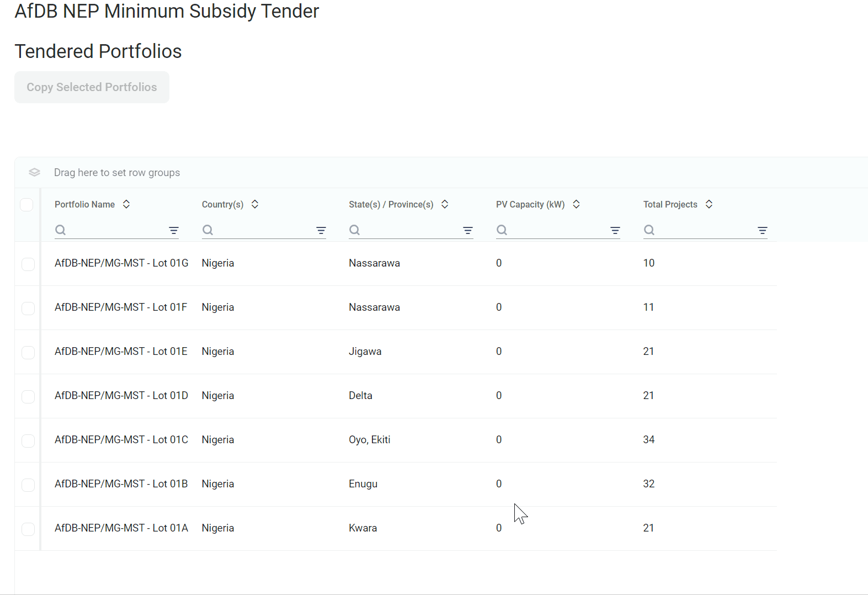Focus the Portfolio Name filter input

[117, 230]
